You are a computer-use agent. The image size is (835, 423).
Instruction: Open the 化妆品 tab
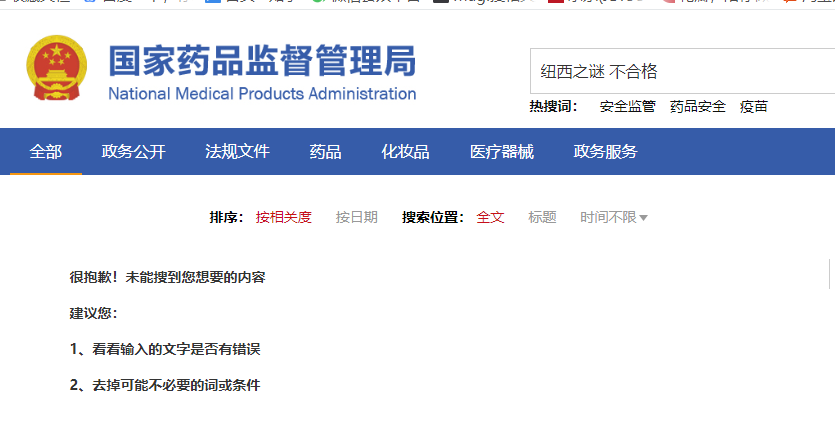click(405, 152)
